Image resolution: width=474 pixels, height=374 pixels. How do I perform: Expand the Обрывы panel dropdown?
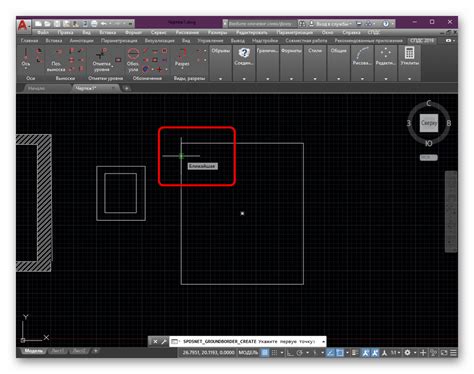tap(220, 79)
